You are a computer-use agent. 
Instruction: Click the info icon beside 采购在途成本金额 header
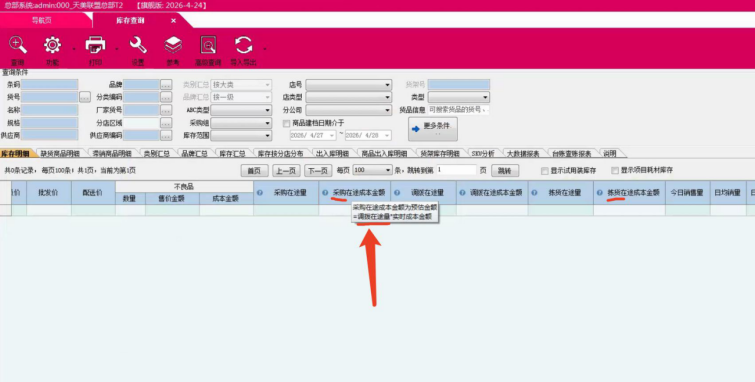tap(325, 193)
